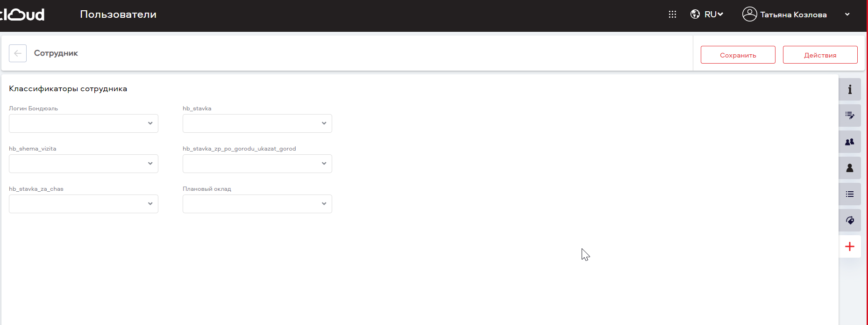Image resolution: width=868 pixels, height=325 pixels.
Task: Open the single person sidebar icon
Action: point(850,168)
